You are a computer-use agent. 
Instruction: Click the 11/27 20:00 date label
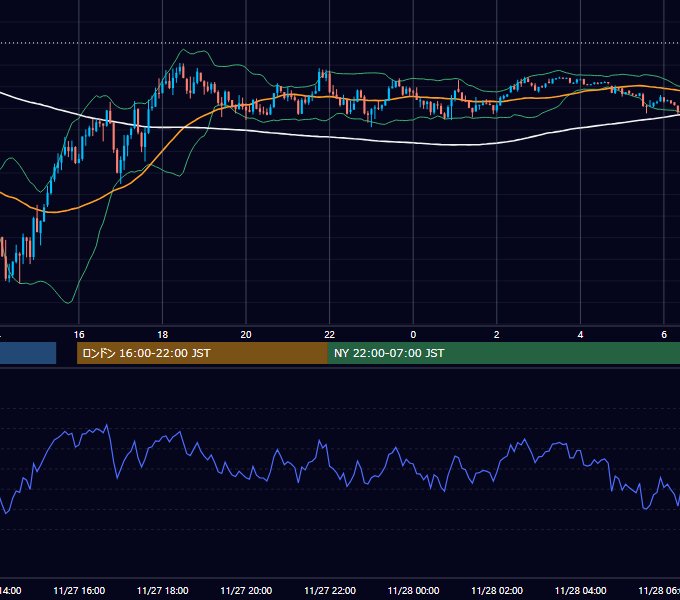tap(246, 590)
